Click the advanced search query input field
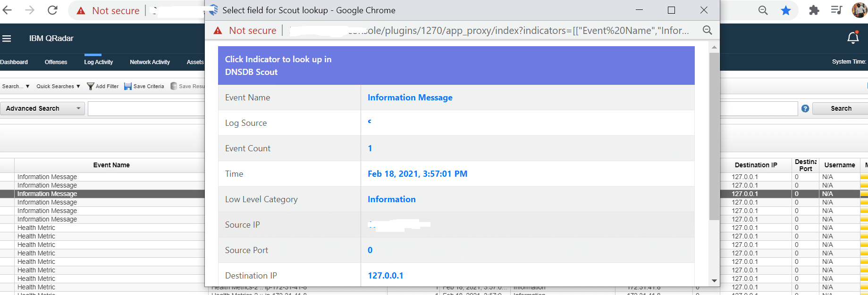The width and height of the screenshot is (868, 295). pos(146,108)
